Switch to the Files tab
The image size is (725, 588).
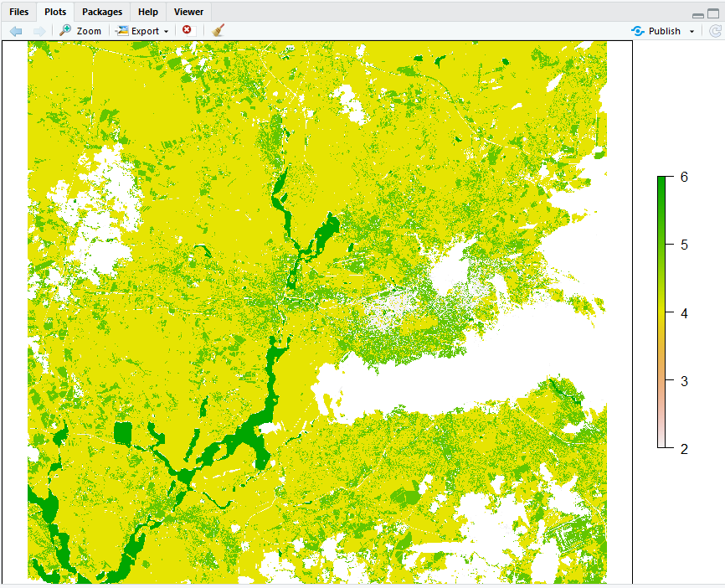pos(18,12)
